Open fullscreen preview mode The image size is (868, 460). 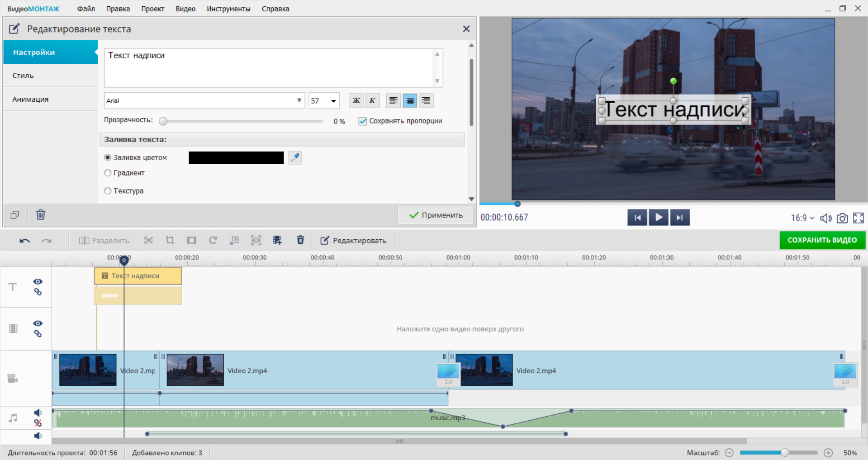tap(859, 218)
